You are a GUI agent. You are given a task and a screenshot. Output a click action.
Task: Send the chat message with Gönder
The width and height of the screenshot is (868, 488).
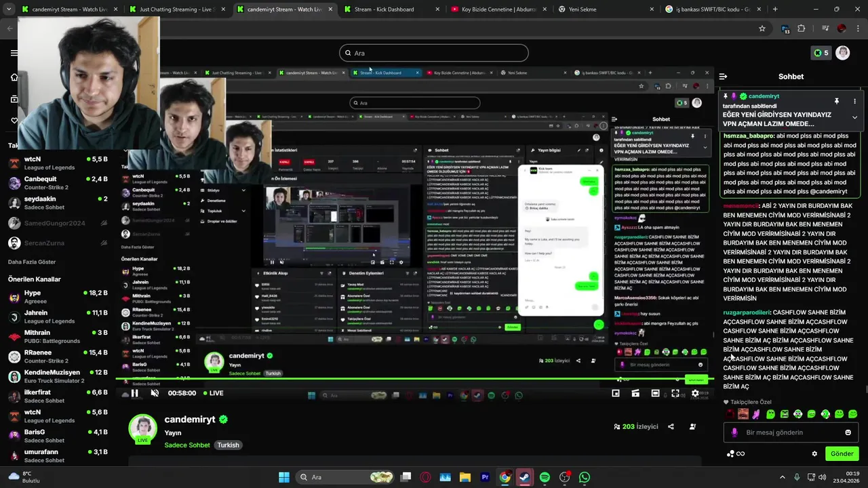(x=842, y=453)
